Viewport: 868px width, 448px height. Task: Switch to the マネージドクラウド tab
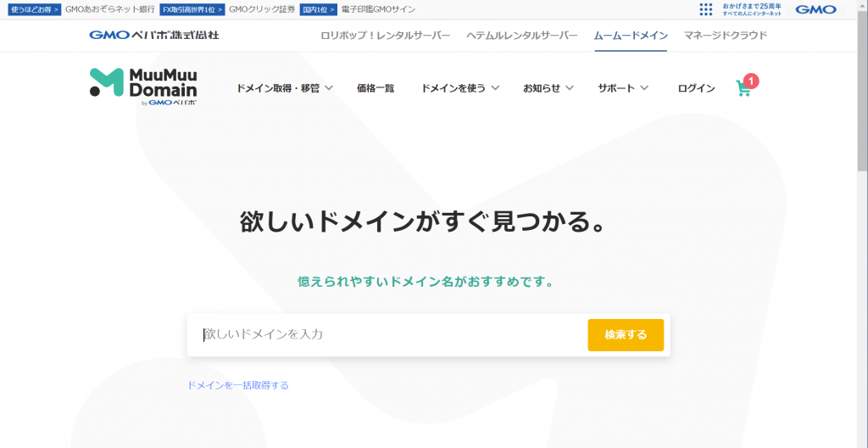(726, 36)
